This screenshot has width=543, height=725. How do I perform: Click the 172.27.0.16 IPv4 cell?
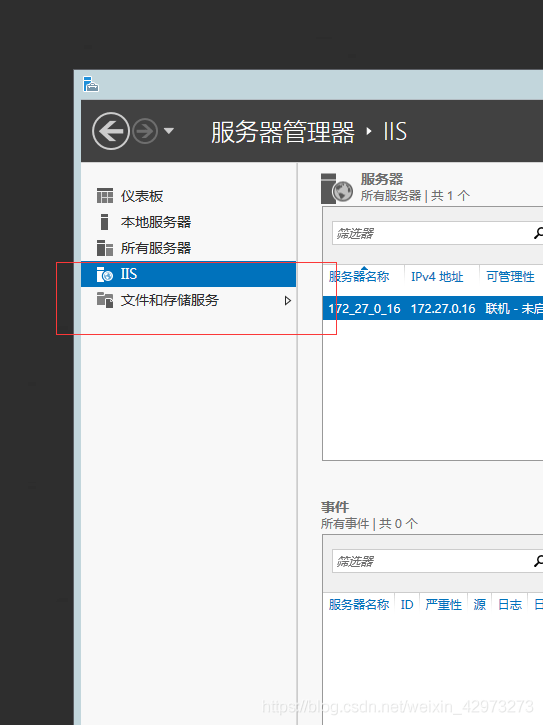click(443, 308)
